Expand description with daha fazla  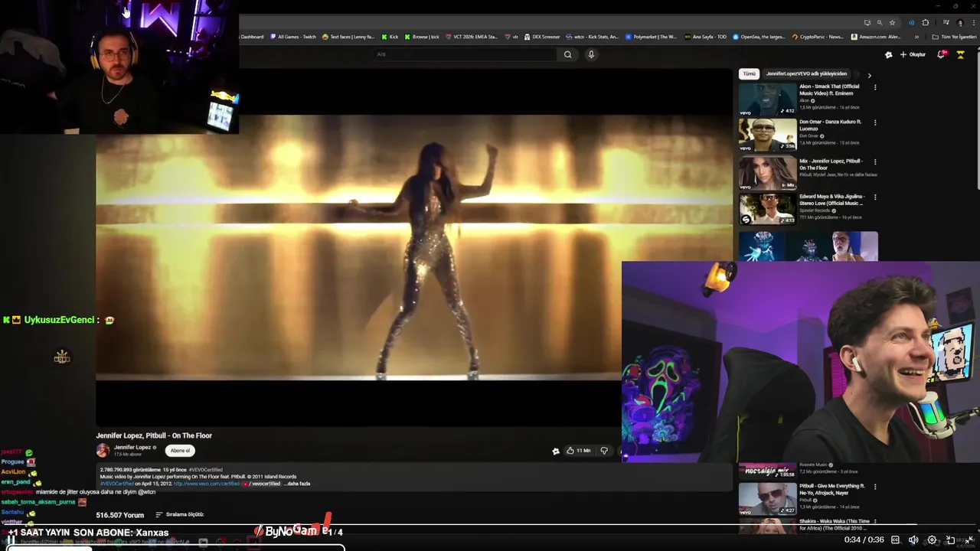click(x=296, y=484)
